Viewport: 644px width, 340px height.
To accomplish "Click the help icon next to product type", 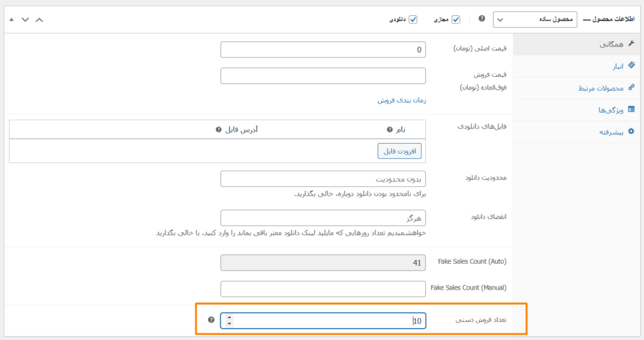I will [x=482, y=18].
